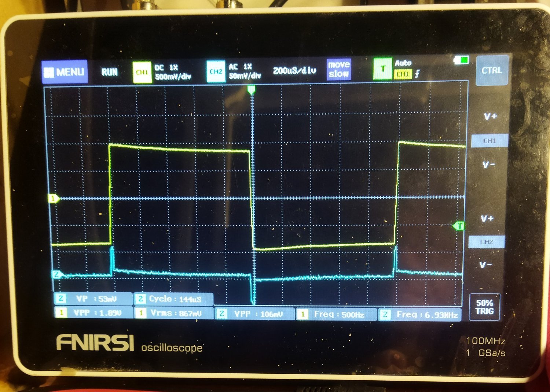
Task: Tap the battery status icon
Action: 461,60
